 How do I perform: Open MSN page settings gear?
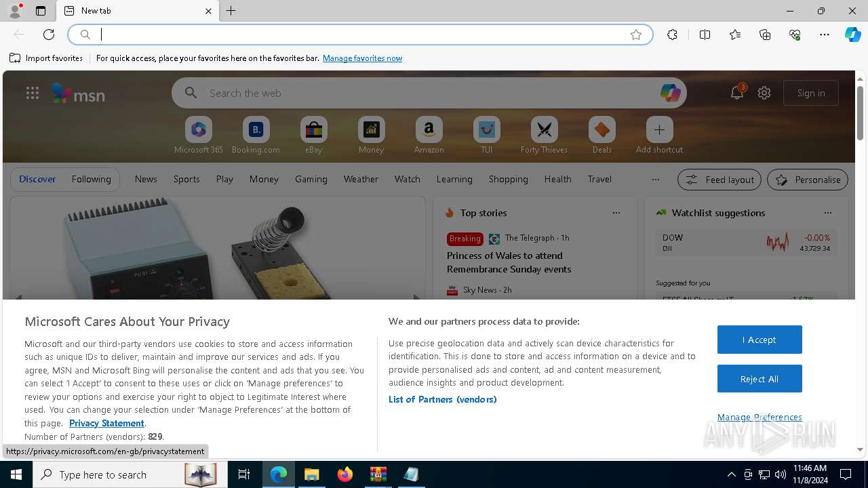pos(764,93)
